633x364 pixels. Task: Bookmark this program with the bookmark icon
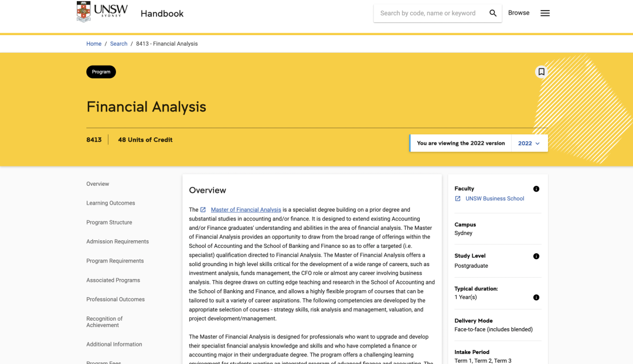click(542, 72)
